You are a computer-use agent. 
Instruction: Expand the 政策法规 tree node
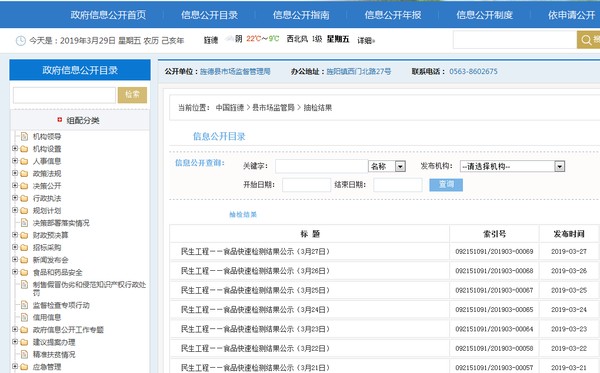pyautogui.click(x=15, y=173)
